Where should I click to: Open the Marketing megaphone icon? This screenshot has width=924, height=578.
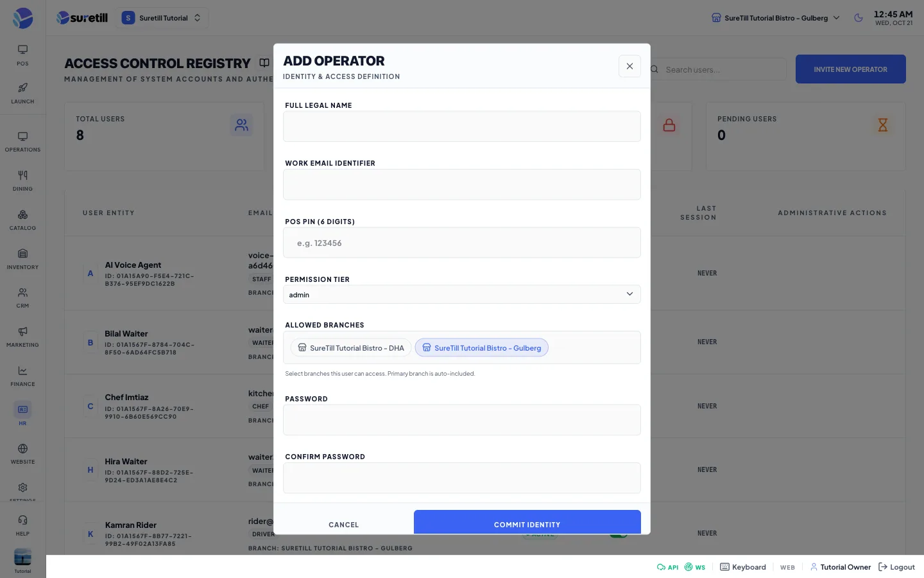pos(22,337)
